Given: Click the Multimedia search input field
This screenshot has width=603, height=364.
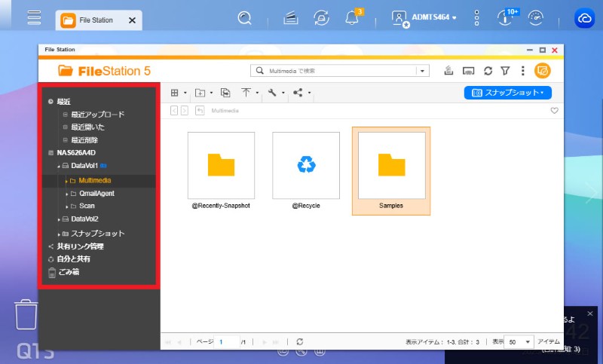Looking at the screenshot, I should click(339, 71).
